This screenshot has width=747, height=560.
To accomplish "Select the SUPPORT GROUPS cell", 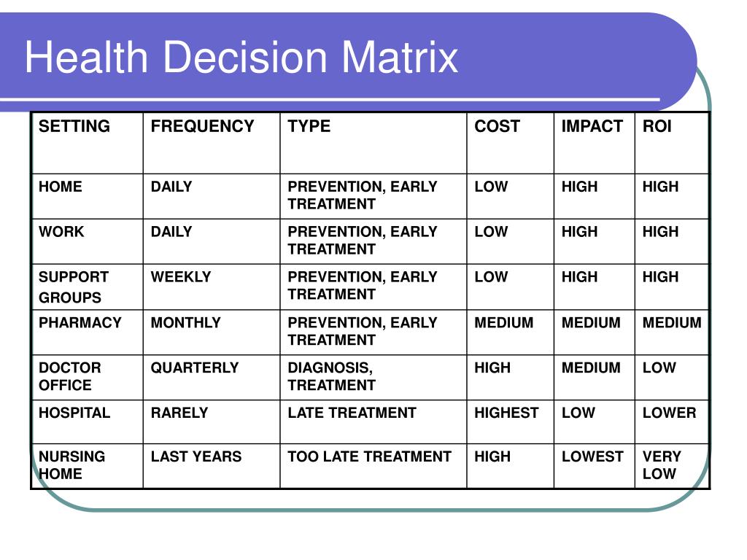I will point(88,287).
